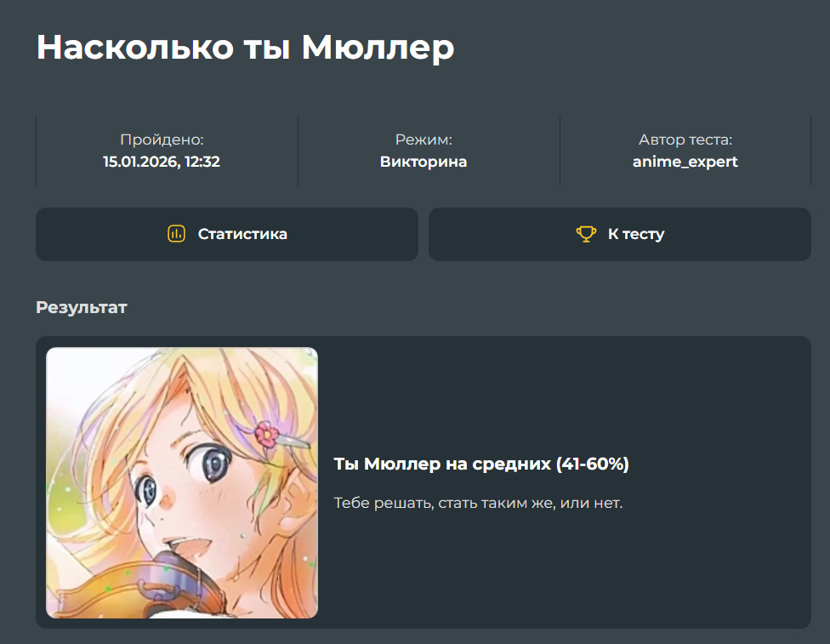Click the percentage range (41-60%) in result
The image size is (830, 644).
tap(592, 464)
